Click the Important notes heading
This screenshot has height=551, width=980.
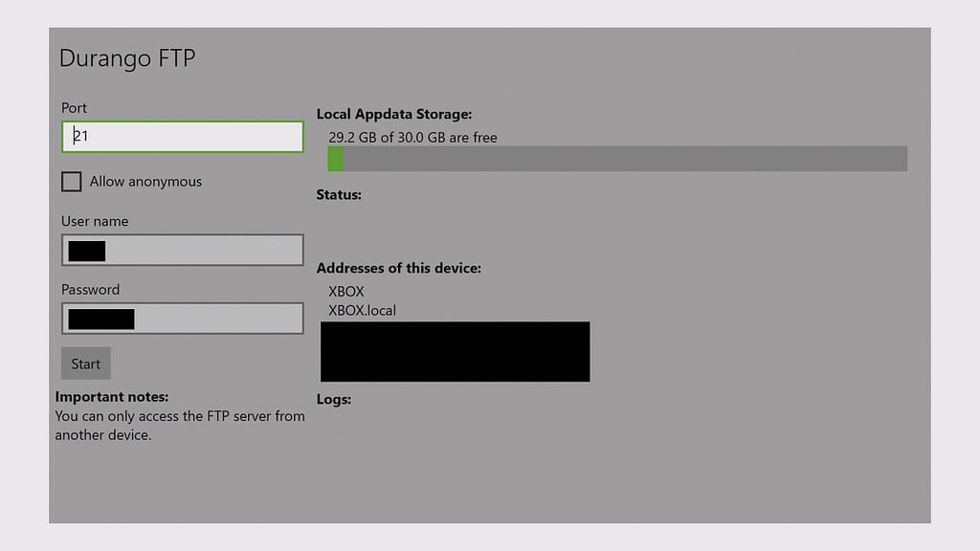112,397
